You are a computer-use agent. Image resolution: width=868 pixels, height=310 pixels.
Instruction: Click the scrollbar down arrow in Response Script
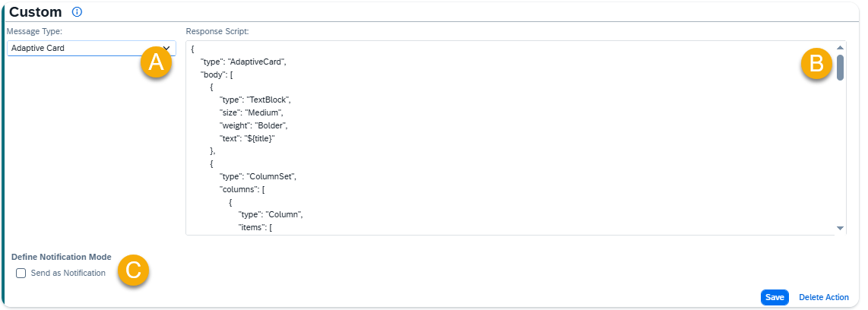coord(840,228)
